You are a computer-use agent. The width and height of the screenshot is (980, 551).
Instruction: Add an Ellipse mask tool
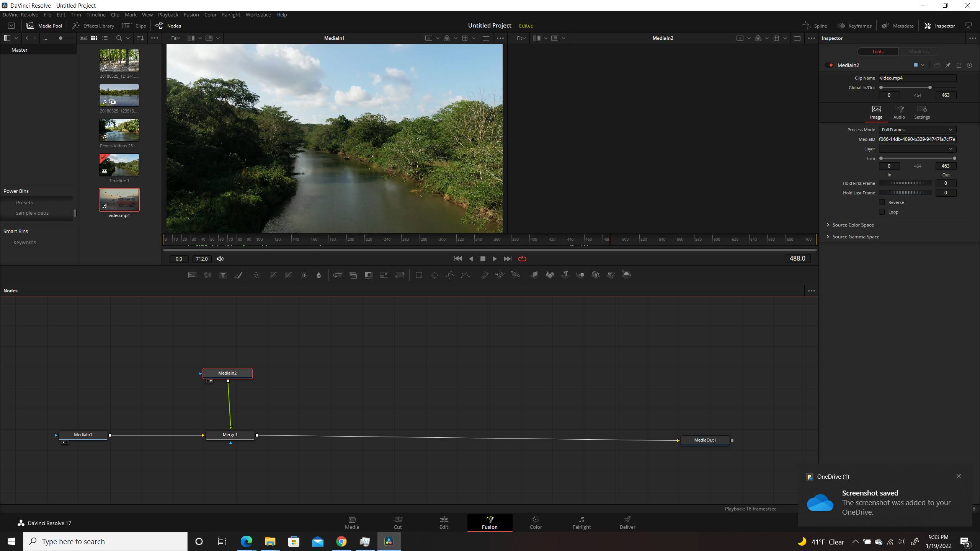(434, 275)
